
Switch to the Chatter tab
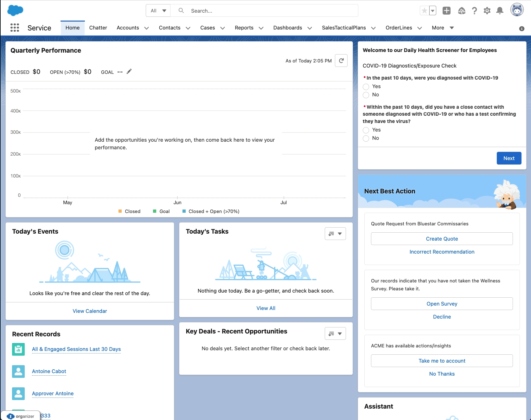click(98, 28)
